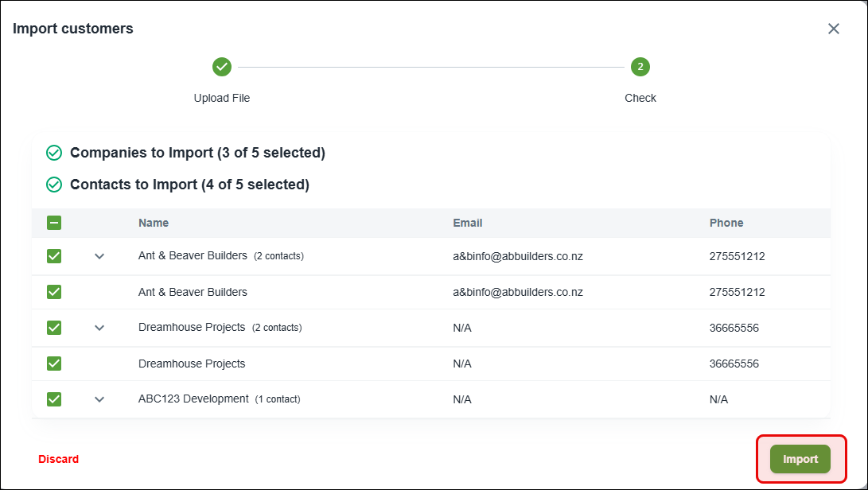The image size is (868, 490).
Task: Expand Ant & Beaver Builders contacts
Action: tap(99, 255)
